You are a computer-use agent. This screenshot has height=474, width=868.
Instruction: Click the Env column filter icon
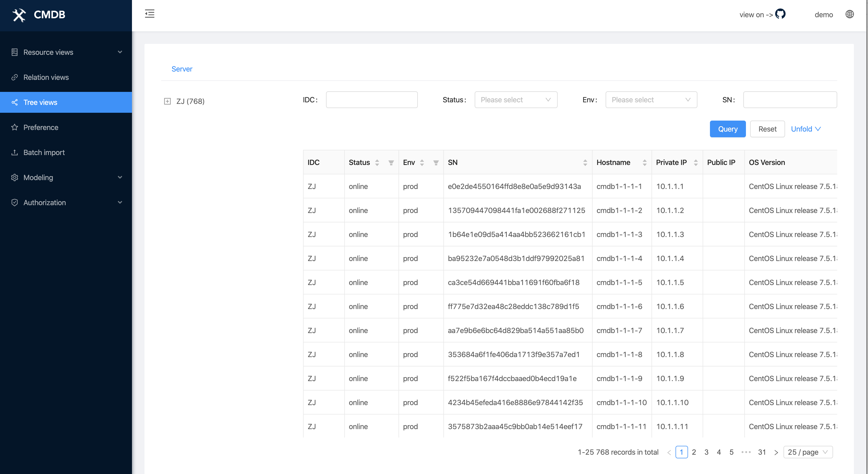click(x=436, y=163)
